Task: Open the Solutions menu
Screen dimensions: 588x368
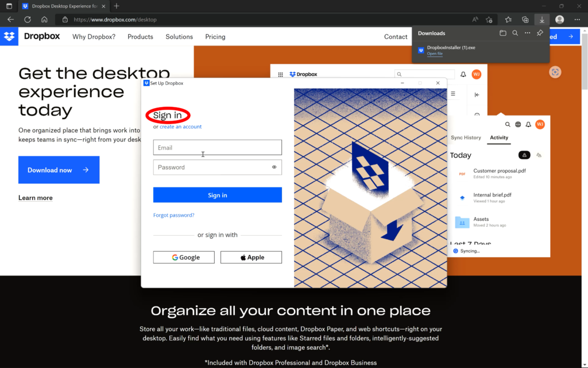Action: [179, 37]
